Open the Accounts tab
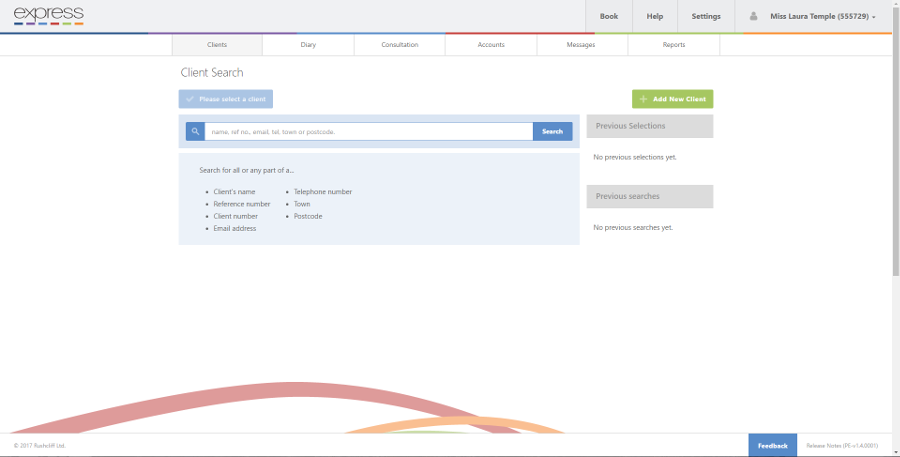The width and height of the screenshot is (900, 457). tap(491, 45)
